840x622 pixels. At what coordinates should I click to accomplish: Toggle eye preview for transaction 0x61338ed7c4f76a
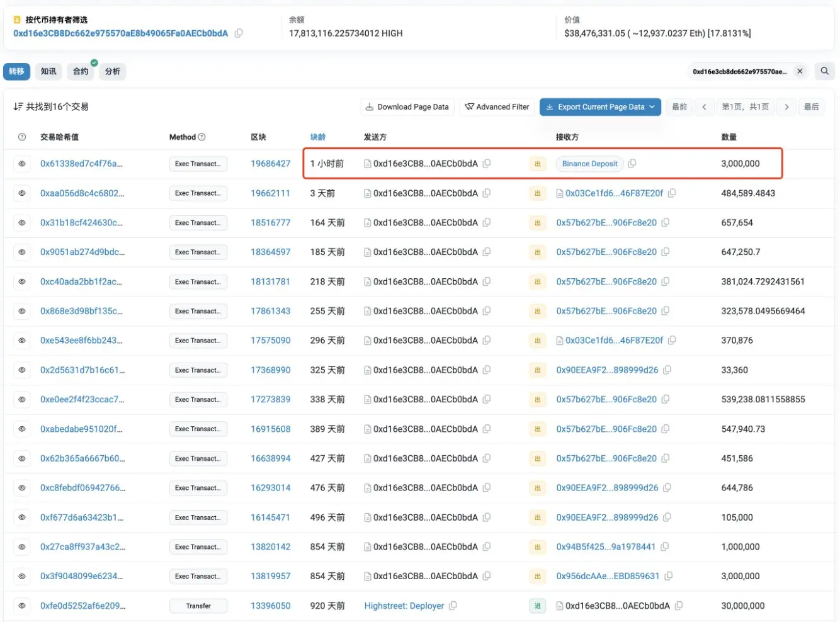click(22, 164)
